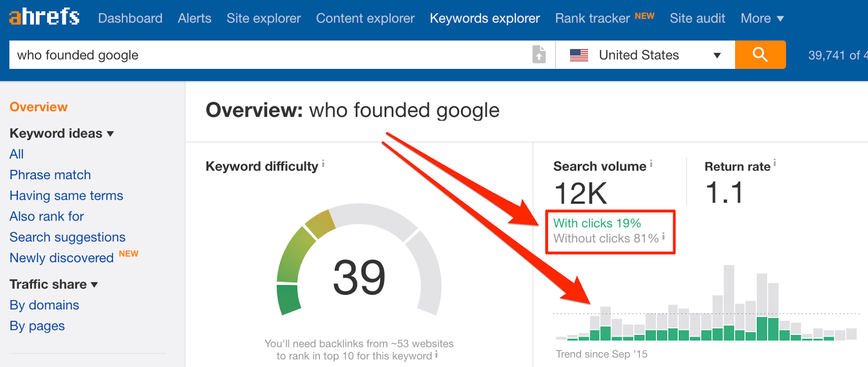The width and height of the screenshot is (868, 367).
Task: View Traffic share By domains
Action: (44, 305)
